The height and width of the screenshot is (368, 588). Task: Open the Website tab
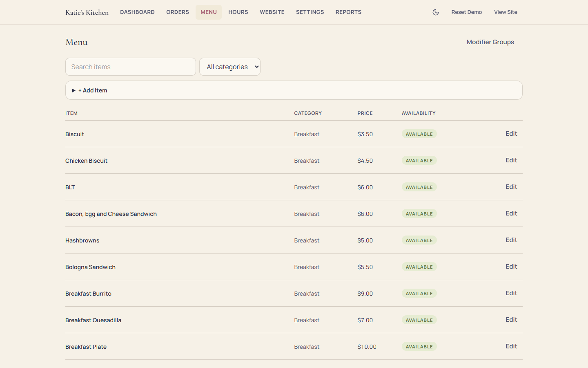click(272, 12)
